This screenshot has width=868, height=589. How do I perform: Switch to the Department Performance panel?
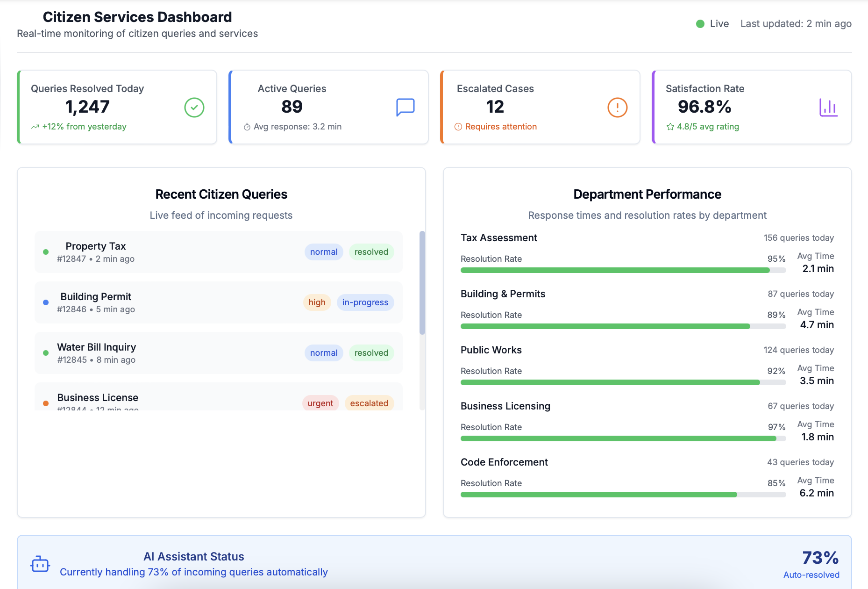pos(647,194)
